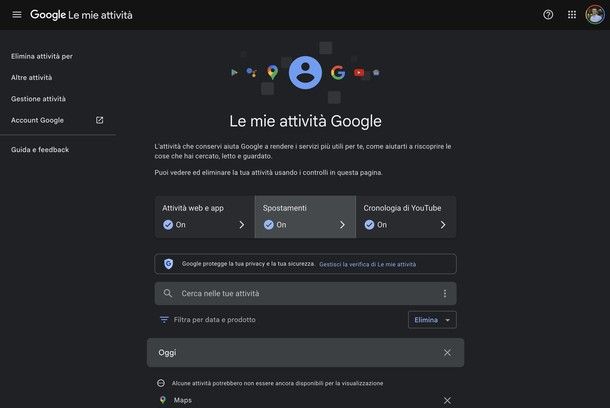This screenshot has width=610, height=408.
Task: Delete the Maps activity entry with X
Action: [447, 400]
